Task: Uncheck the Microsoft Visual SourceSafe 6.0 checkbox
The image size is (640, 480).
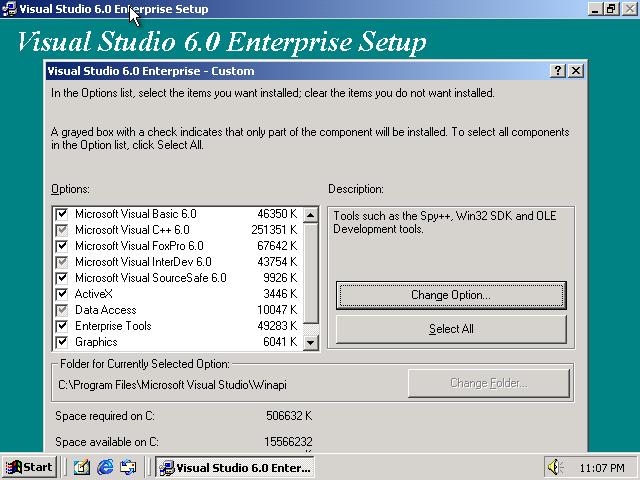Action: [x=62, y=278]
